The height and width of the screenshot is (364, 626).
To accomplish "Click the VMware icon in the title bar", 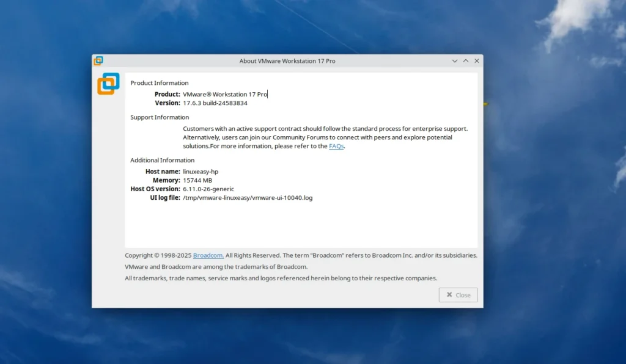I will point(98,60).
